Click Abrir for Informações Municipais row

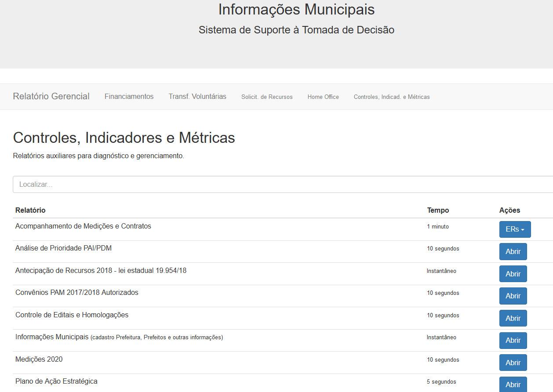click(x=513, y=340)
